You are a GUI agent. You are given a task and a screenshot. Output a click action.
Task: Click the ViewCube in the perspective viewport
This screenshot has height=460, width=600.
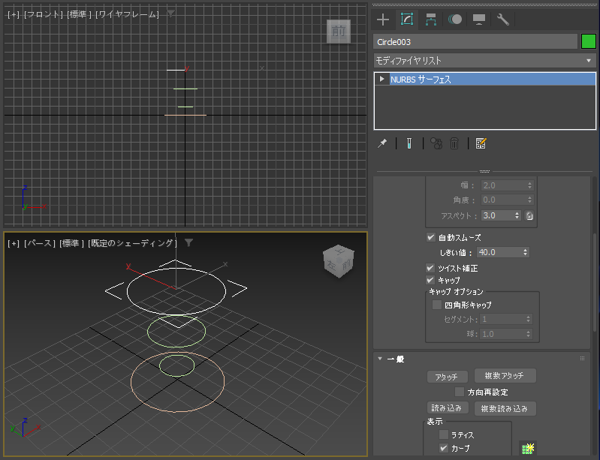pos(339,261)
